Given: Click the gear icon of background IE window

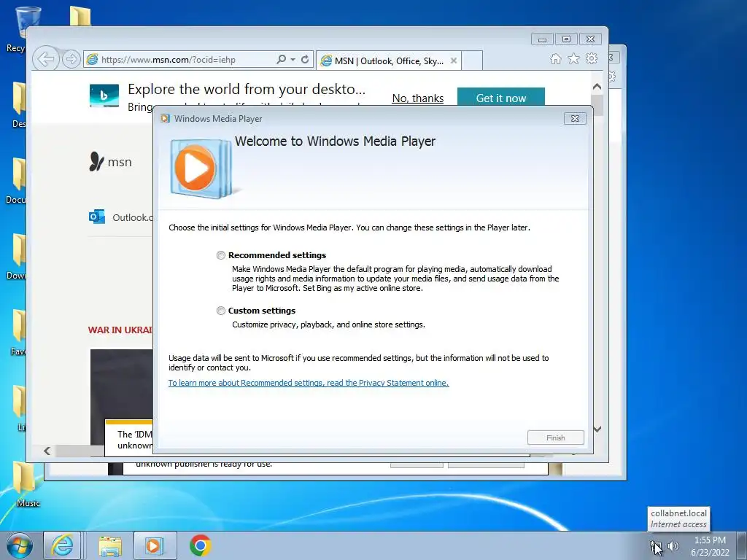Looking at the screenshot, I should tap(613, 76).
